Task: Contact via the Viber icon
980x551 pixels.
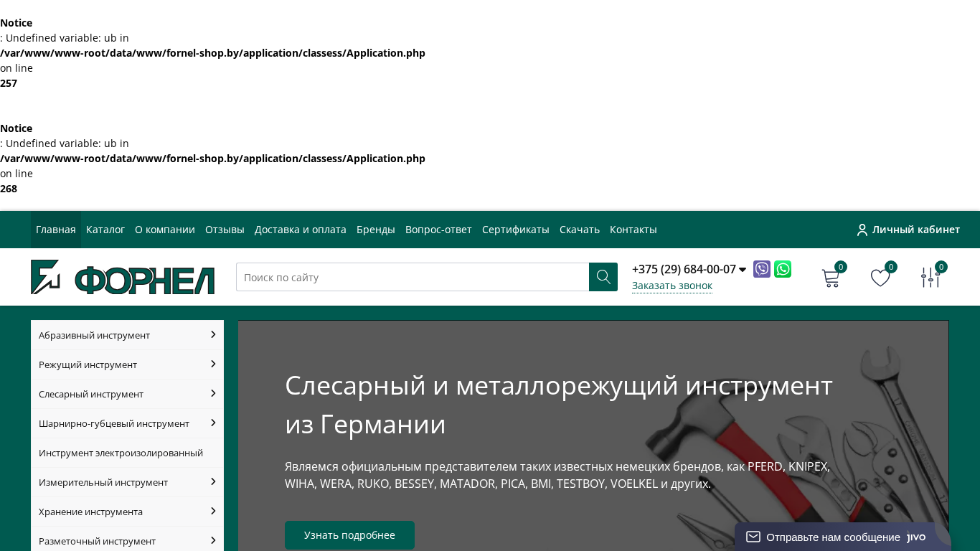Action: 762,269
